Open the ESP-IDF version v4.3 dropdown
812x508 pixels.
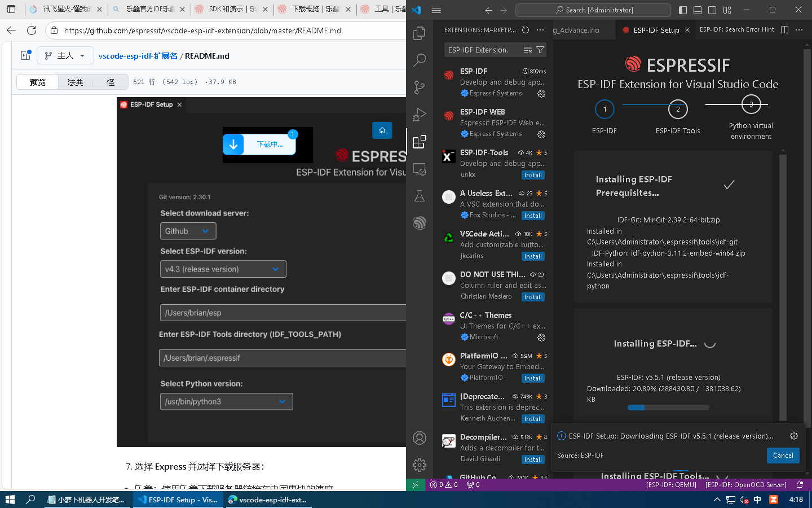223,269
